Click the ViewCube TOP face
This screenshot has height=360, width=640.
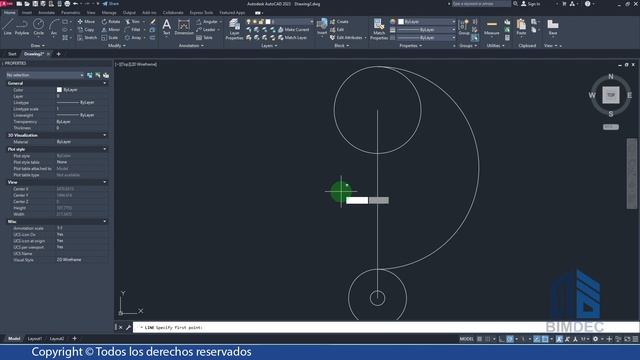611,95
